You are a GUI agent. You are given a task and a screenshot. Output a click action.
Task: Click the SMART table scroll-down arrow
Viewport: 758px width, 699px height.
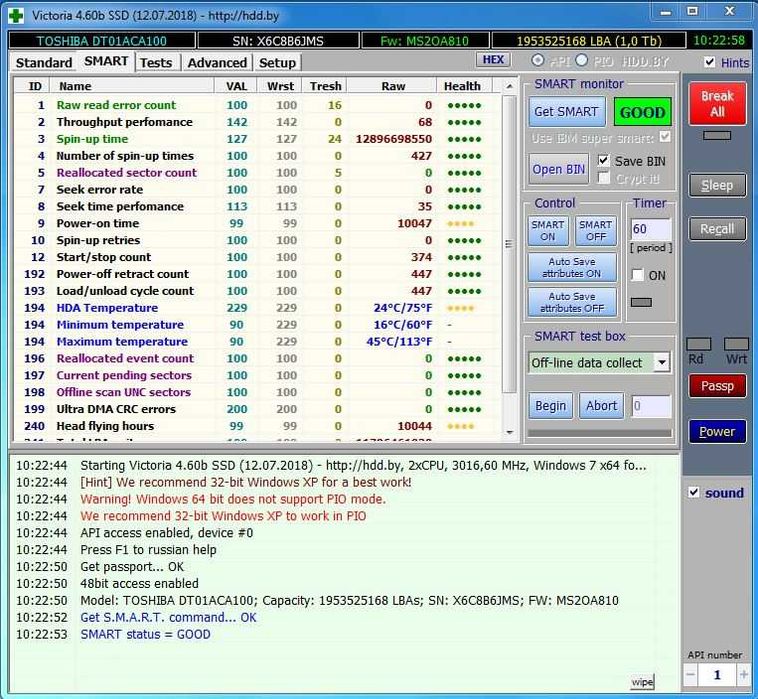click(x=509, y=433)
